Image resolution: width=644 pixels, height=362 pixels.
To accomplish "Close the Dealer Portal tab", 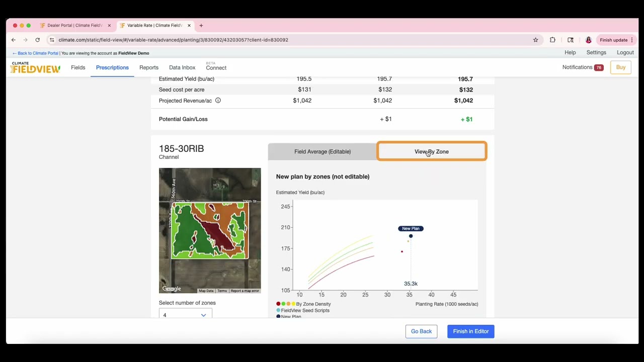I will 109,25.
